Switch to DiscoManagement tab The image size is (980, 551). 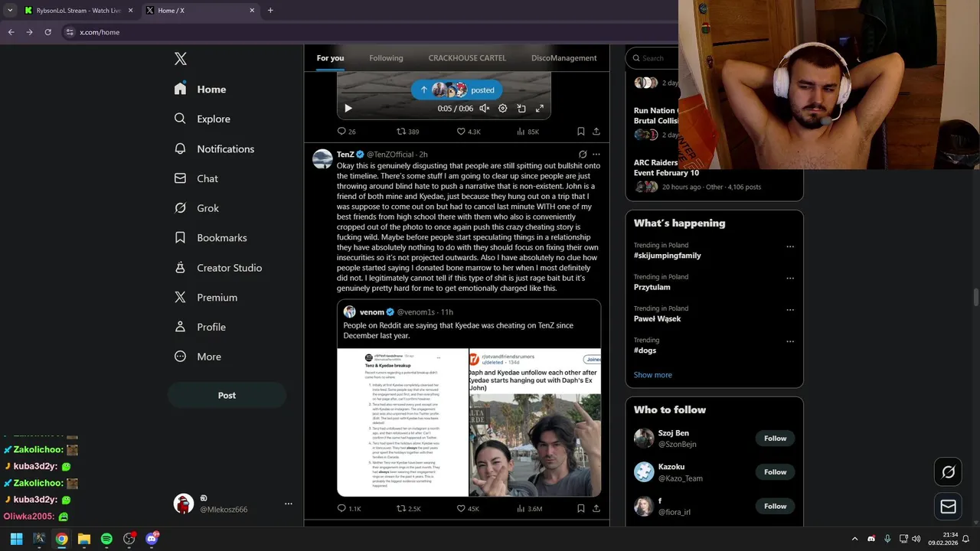pos(563,58)
